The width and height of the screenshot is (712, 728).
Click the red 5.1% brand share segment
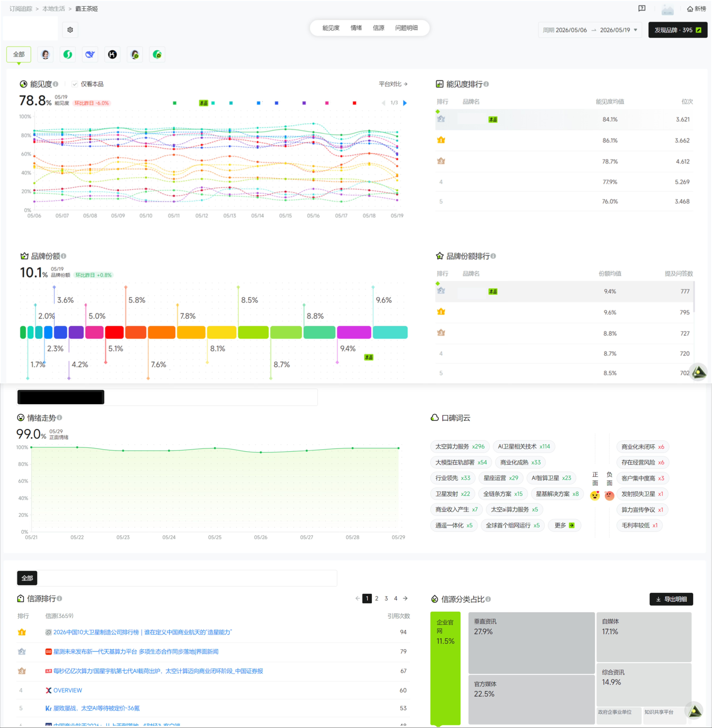[114, 332]
